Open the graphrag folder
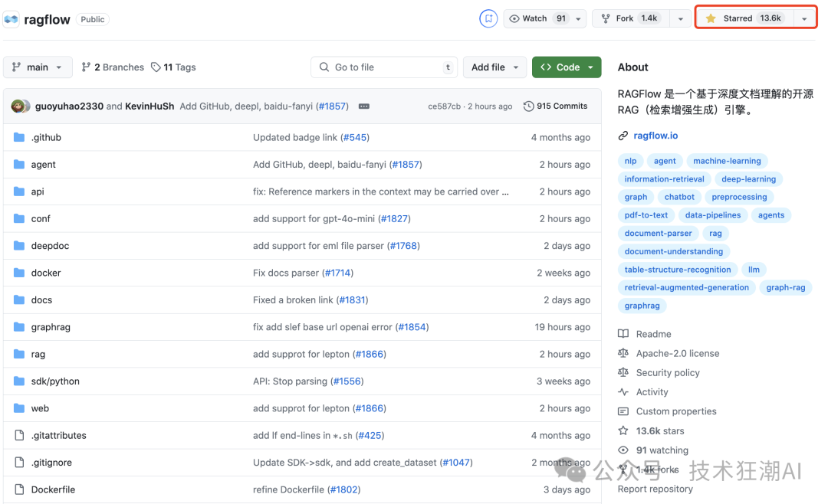828x504 pixels. coord(51,326)
